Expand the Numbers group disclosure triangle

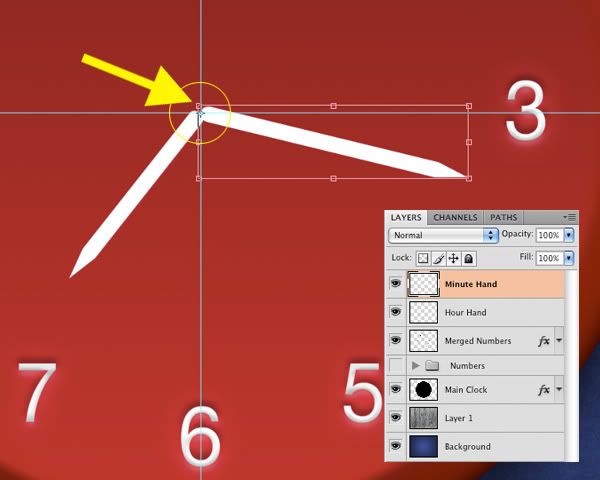416,366
